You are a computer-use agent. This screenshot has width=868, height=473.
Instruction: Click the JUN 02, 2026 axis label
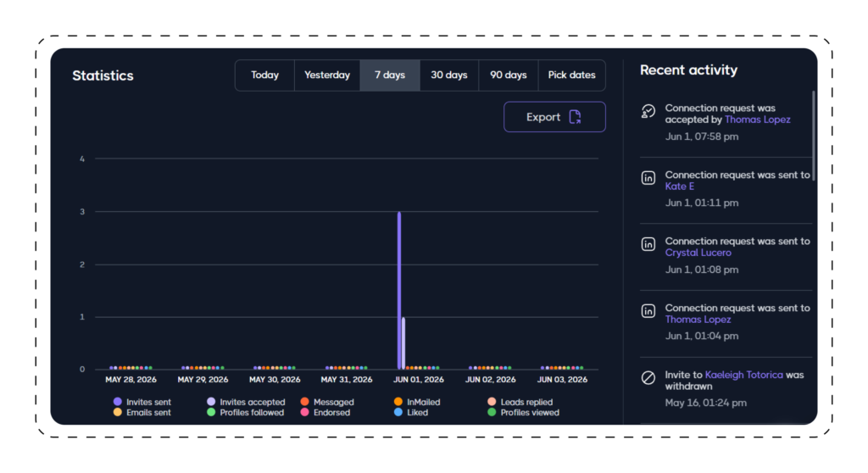point(491,380)
